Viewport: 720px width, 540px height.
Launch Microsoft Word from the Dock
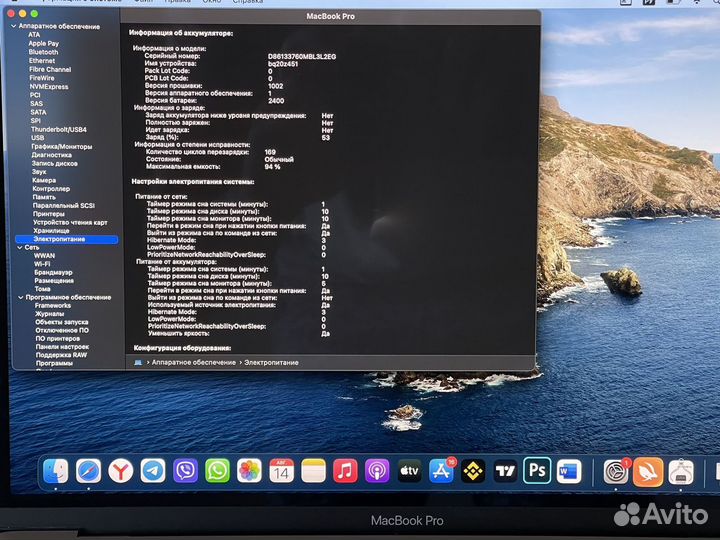(569, 471)
